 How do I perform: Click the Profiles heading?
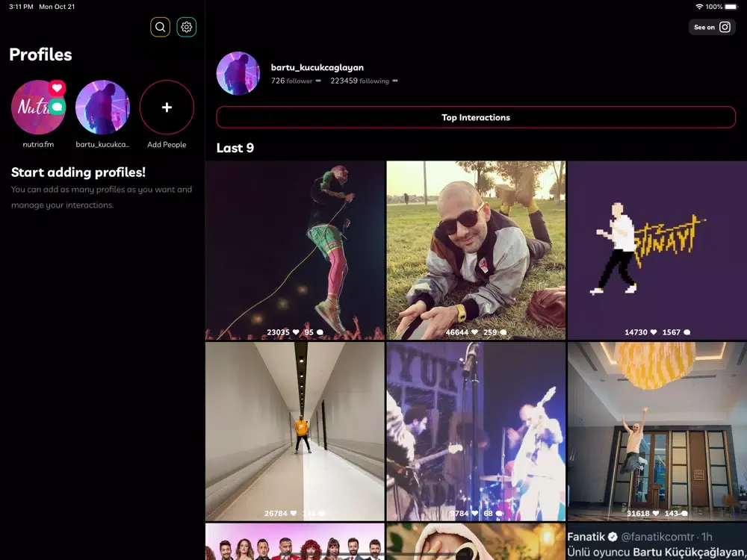pos(40,55)
